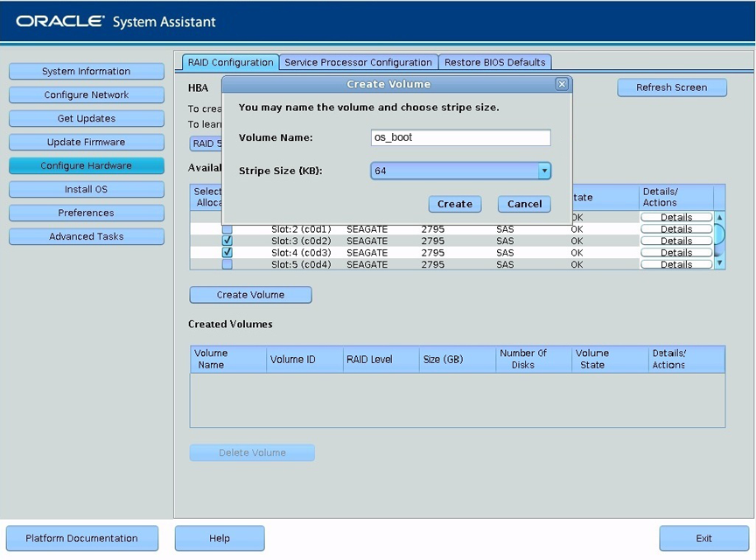This screenshot has width=756, height=560.
Task: Tick the checkbox for Slot:2 (c0d1)
Action: coord(227,229)
